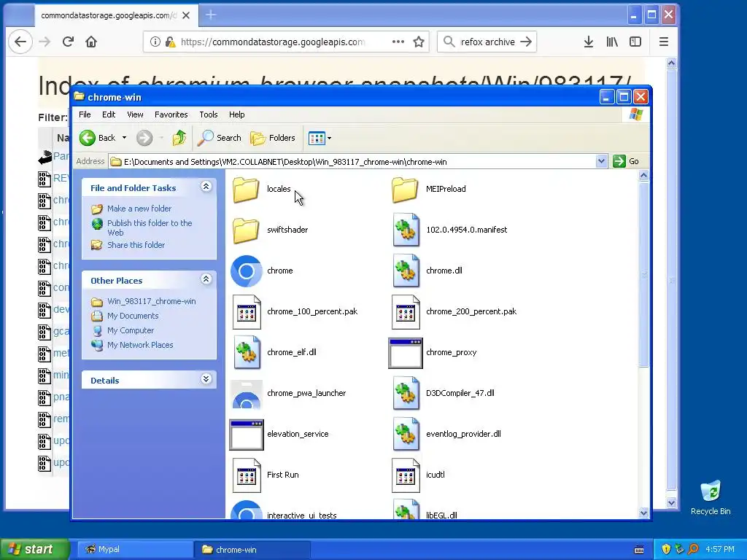747x560 pixels.
Task: Click the browser search box
Action: pos(487,42)
